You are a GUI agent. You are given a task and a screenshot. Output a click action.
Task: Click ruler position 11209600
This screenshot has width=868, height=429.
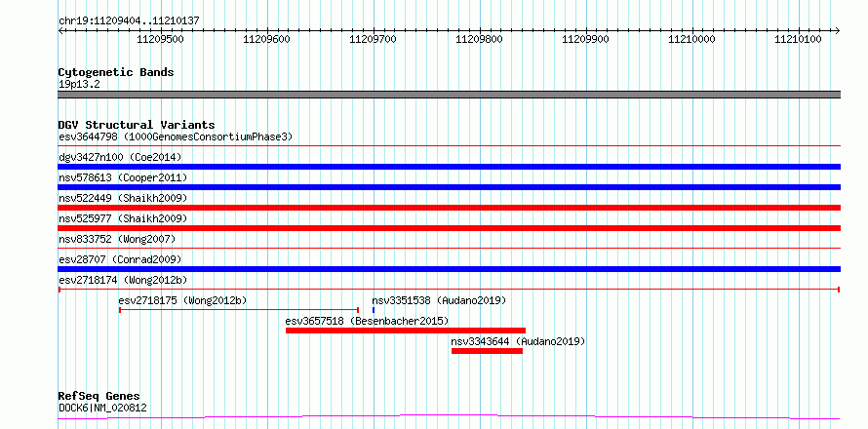(x=267, y=39)
